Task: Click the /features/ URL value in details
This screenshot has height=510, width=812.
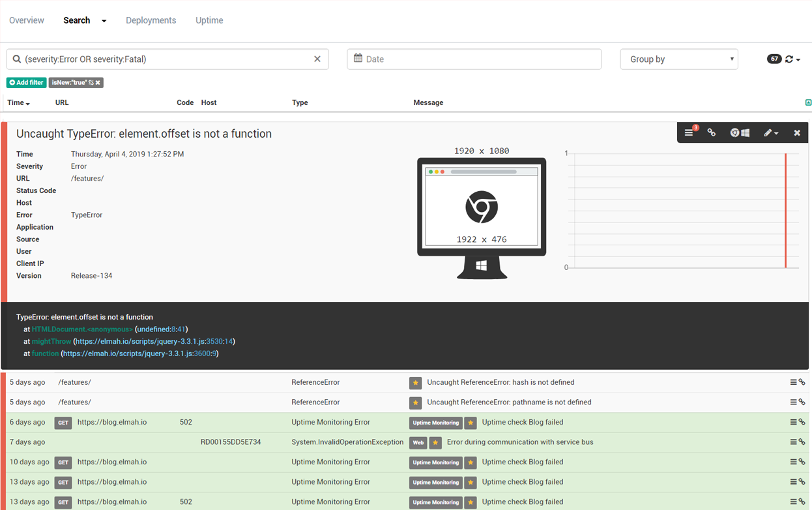Action: click(x=87, y=179)
